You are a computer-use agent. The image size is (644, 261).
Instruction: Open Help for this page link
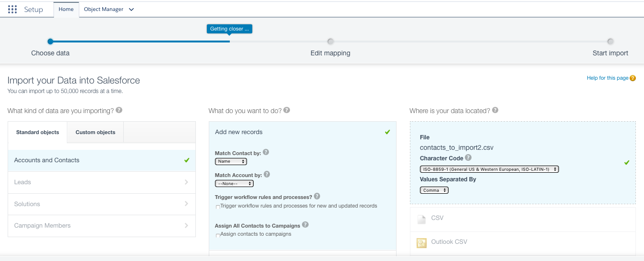coord(607,78)
